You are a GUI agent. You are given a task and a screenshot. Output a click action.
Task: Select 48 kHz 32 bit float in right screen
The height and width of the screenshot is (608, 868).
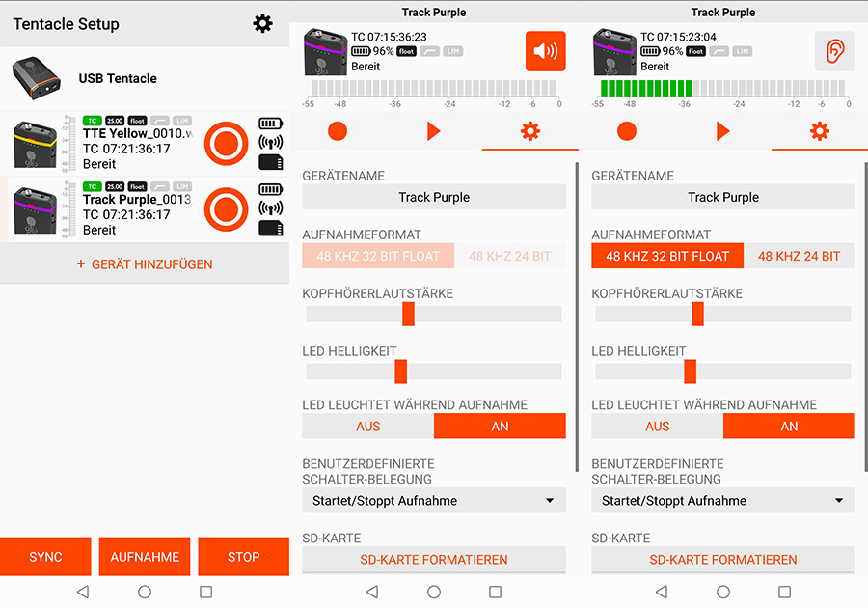tap(667, 256)
